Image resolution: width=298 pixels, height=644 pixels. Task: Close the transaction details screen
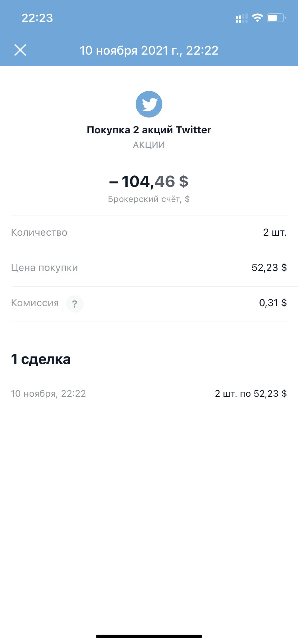click(x=20, y=50)
